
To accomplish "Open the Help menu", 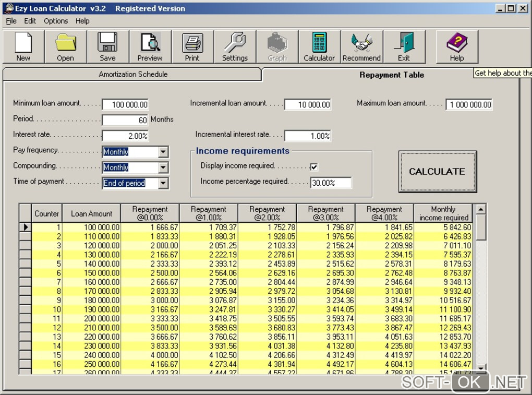I will point(82,21).
